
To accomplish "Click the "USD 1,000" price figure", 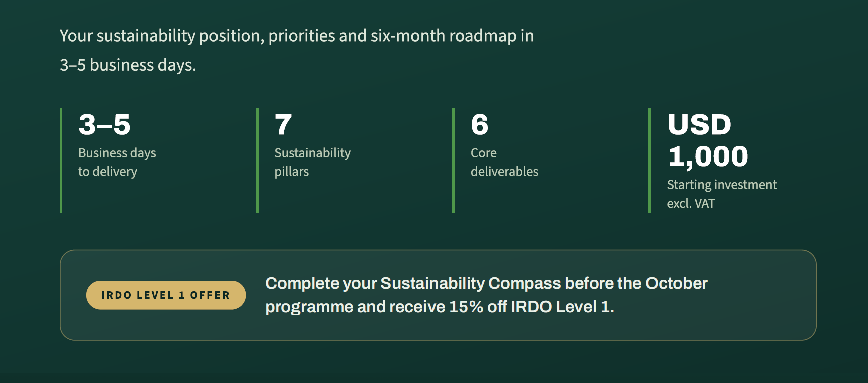I will pos(708,140).
